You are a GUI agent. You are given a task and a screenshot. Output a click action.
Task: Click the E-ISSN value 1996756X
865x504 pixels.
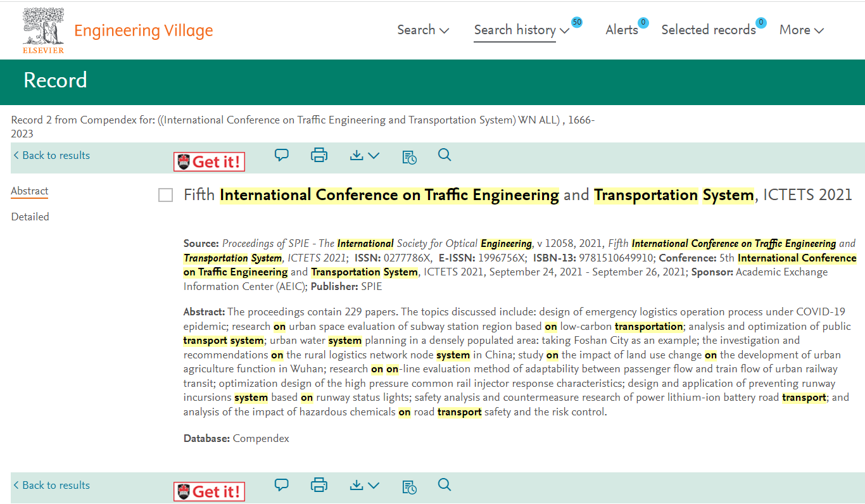tap(502, 258)
